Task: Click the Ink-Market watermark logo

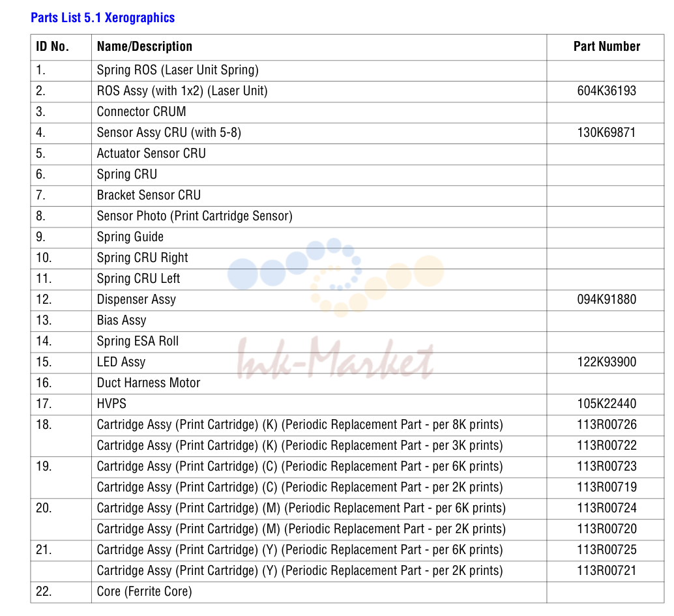Action: point(335,310)
